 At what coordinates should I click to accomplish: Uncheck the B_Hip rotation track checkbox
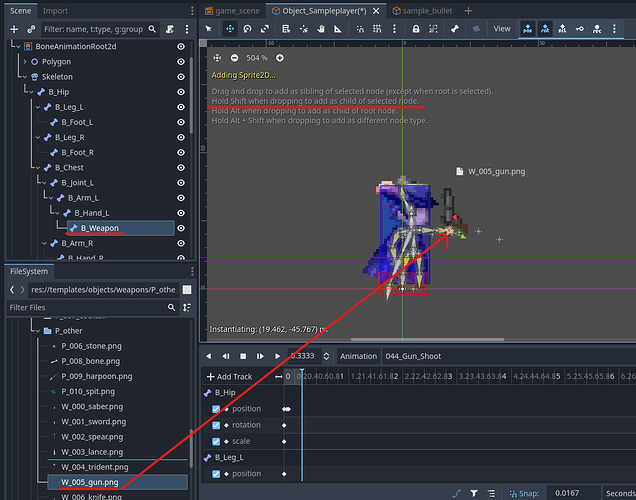217,425
